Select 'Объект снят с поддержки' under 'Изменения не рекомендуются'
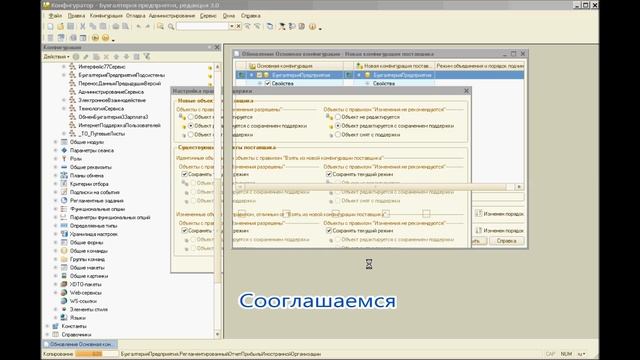 tap(338, 134)
